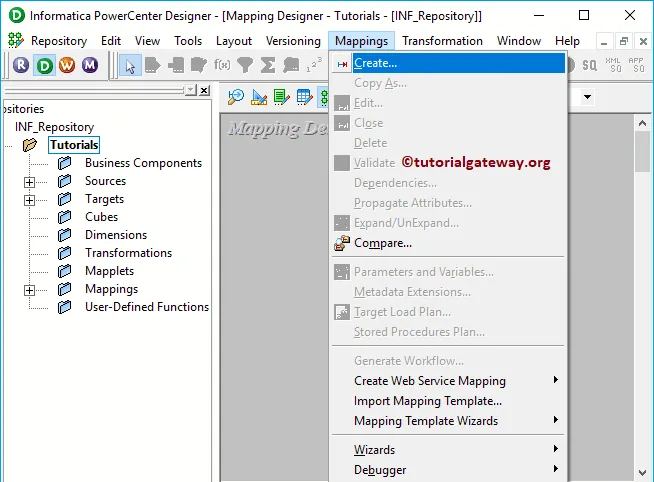This screenshot has height=482, width=654.
Task: Open the Repository Manager (R) tool
Action: click(21, 65)
